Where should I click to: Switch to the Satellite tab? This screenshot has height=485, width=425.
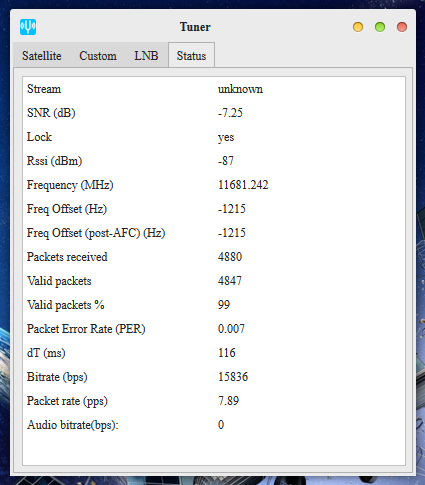coord(42,56)
